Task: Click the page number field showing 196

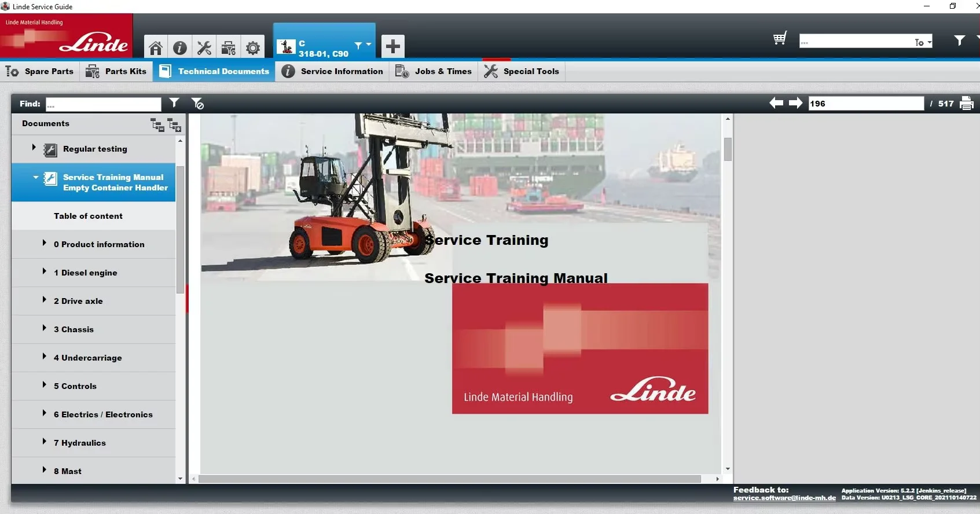Action: (866, 104)
